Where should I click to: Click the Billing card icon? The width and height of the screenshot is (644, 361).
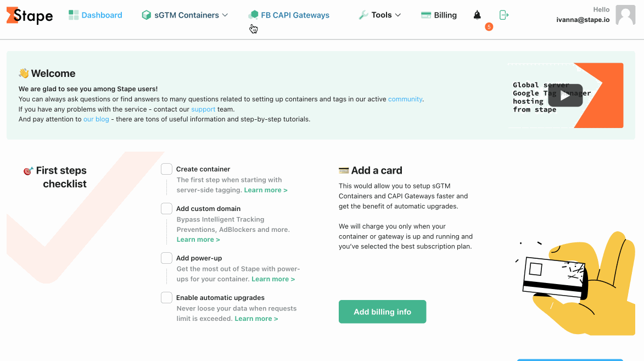tap(426, 15)
